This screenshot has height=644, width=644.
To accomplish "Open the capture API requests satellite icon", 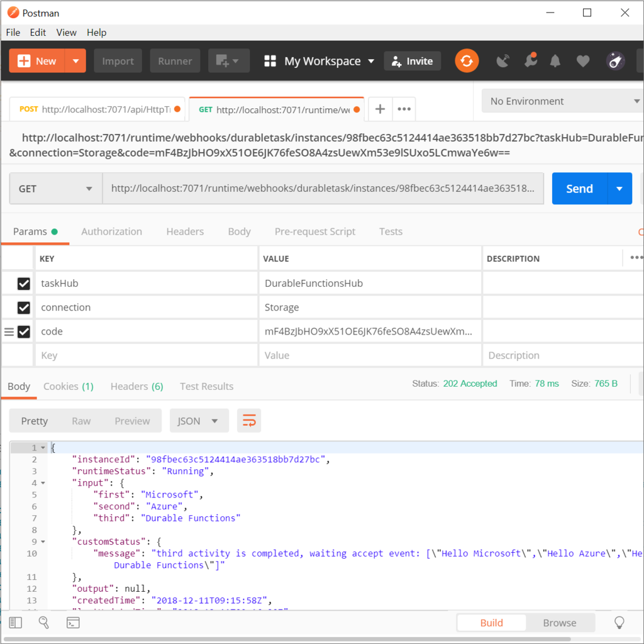I will click(x=502, y=61).
